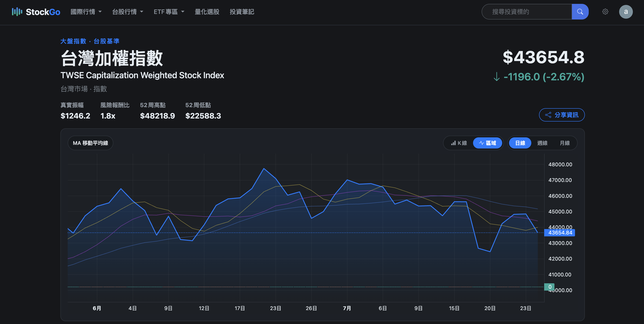Click the 風險報酬比 value 1.8x
Screen dimensions: 644x324
coord(108,116)
